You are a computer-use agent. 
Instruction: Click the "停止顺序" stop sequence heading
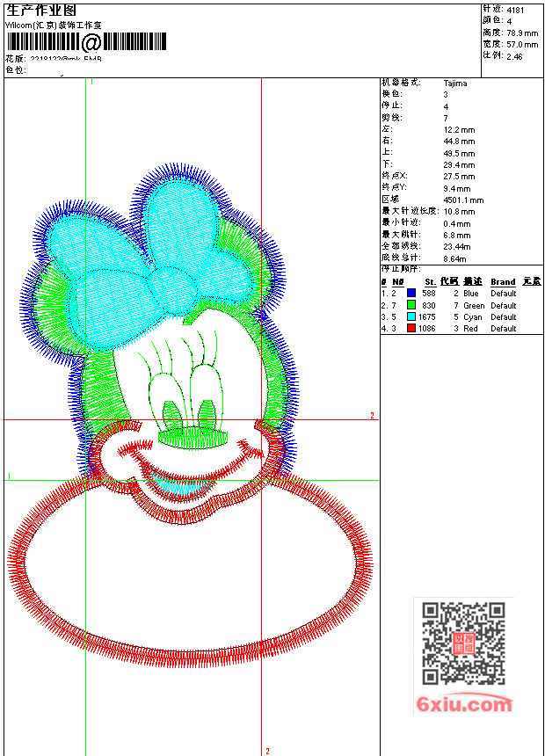(x=401, y=269)
